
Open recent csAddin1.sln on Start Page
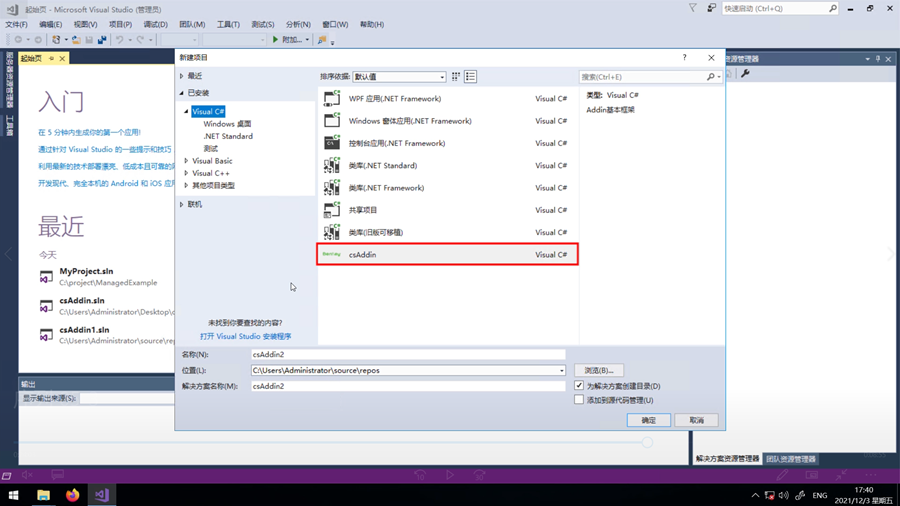pyautogui.click(x=84, y=330)
